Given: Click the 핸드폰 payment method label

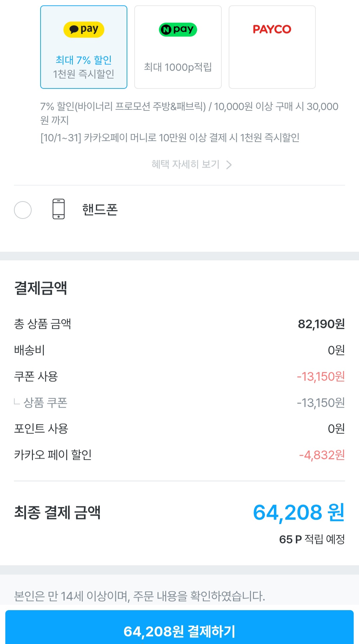Looking at the screenshot, I should pos(100,210).
